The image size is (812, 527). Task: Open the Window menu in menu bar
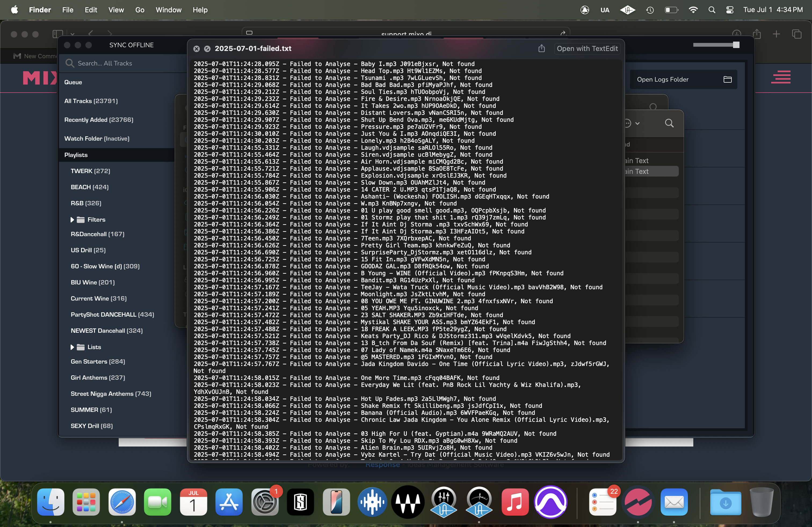tap(168, 10)
